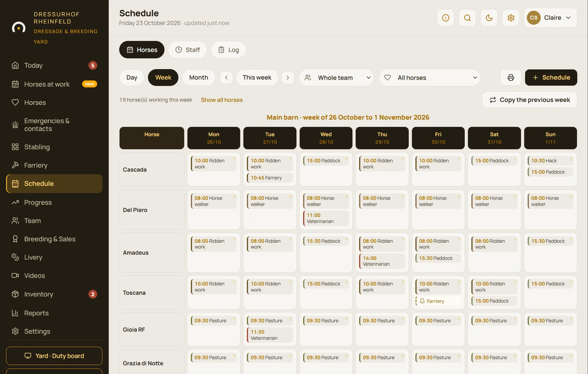
Task: Go to Stabling page
Action: [54, 147]
